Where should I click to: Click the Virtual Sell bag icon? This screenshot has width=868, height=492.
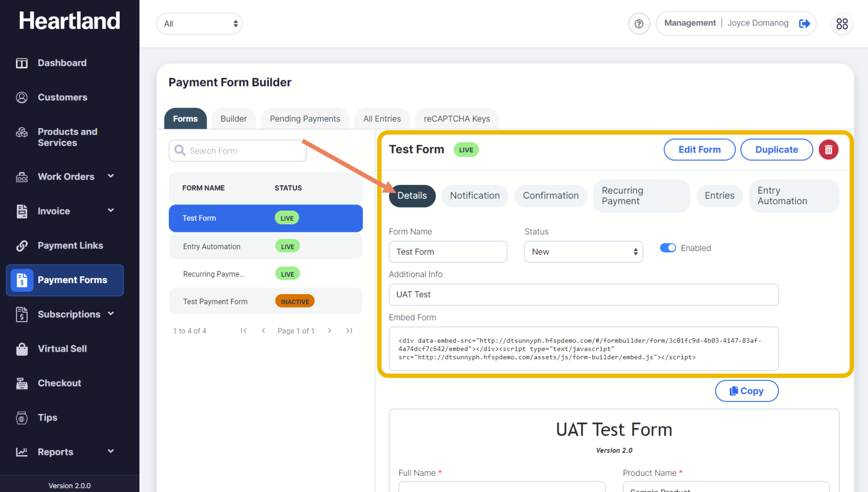pyautogui.click(x=22, y=349)
